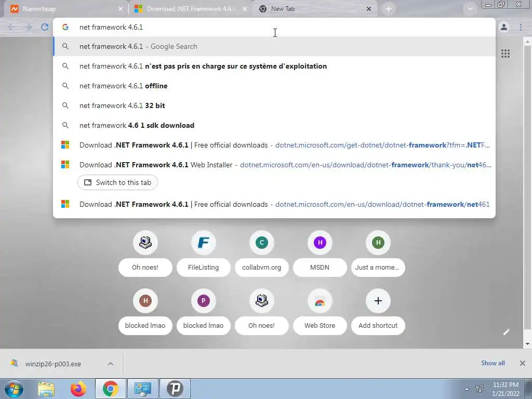The height and width of the screenshot is (399, 532).
Task: Close the Namecheap tab
Action: [121, 9]
